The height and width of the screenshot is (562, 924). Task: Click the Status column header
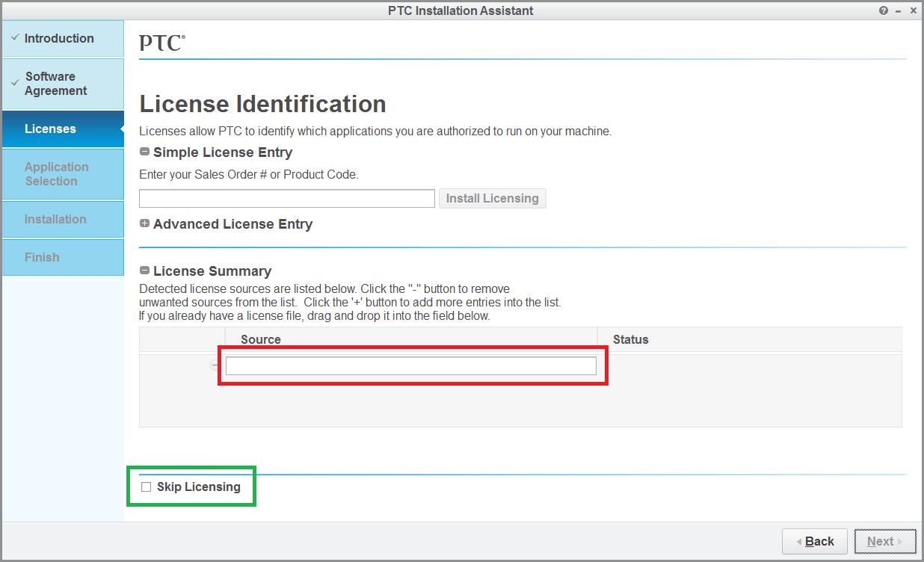point(750,339)
